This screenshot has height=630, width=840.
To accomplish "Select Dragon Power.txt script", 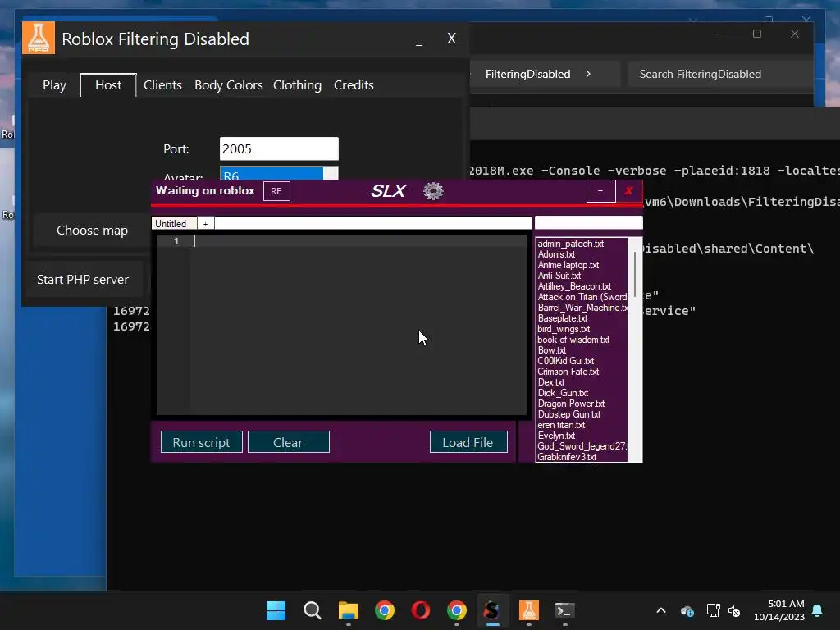I will coord(571,404).
